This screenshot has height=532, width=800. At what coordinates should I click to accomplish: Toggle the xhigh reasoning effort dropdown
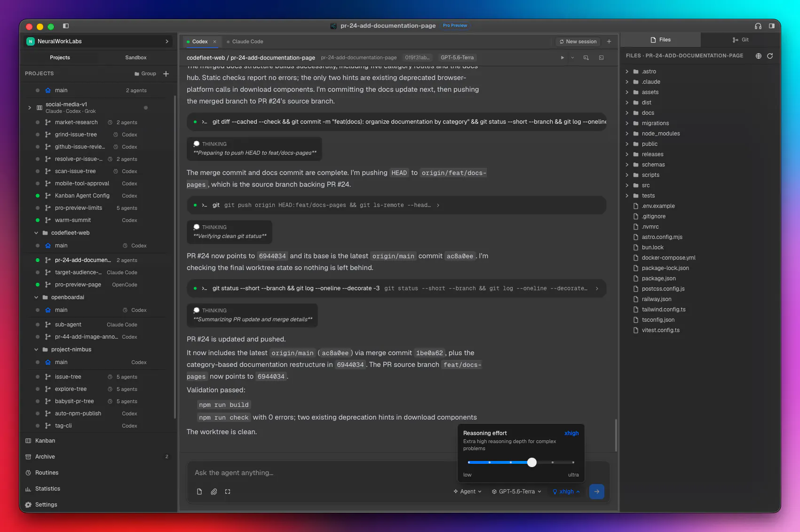[x=566, y=492]
